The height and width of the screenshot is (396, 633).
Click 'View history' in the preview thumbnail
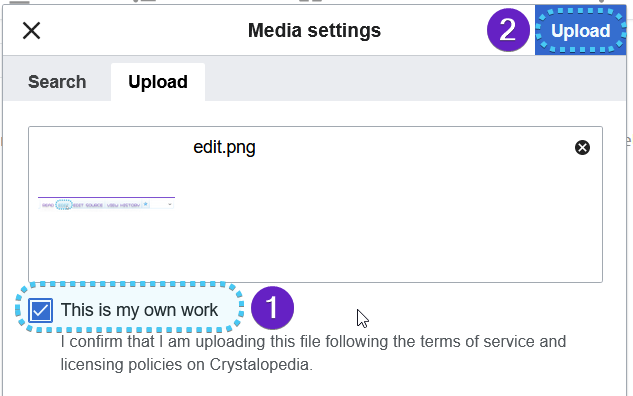coord(124,205)
